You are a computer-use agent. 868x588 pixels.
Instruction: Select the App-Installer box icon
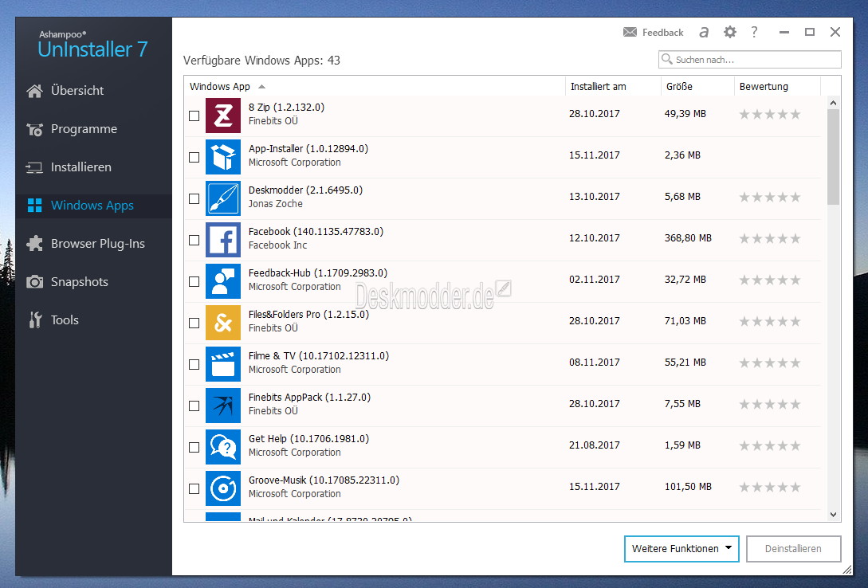coord(223,157)
